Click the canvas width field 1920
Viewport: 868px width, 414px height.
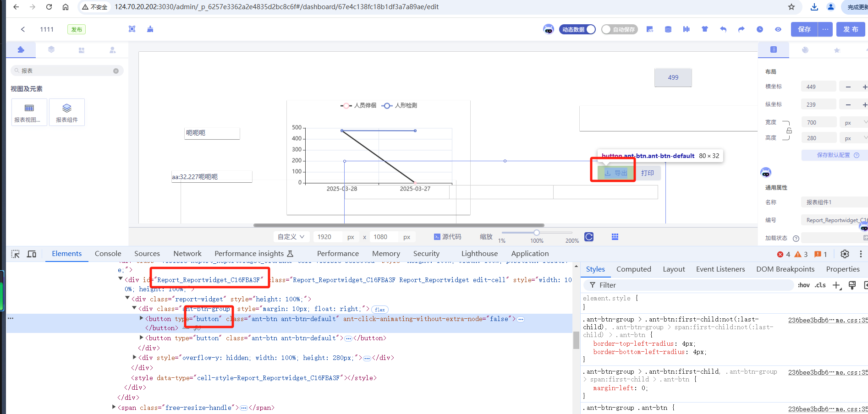click(328, 237)
